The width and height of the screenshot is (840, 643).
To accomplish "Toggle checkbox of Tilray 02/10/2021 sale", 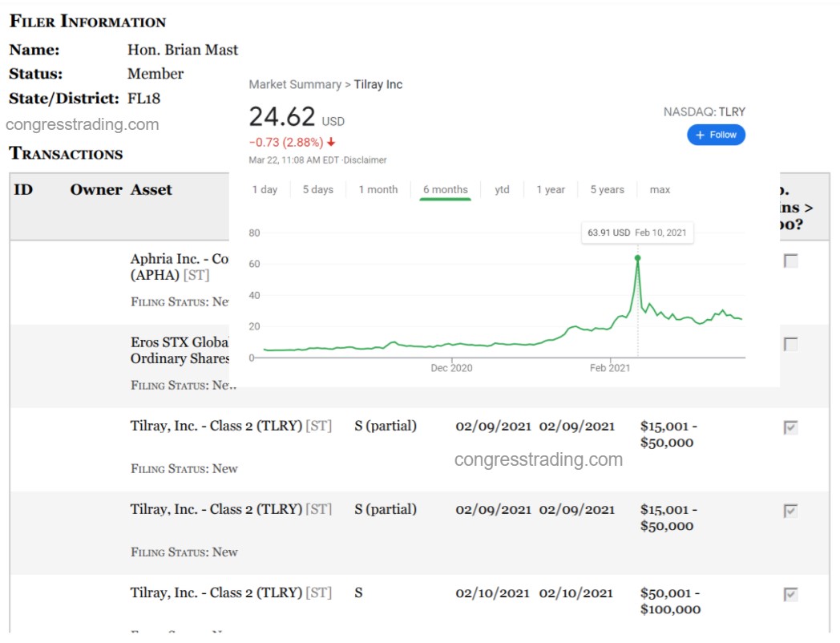I will click(x=791, y=594).
